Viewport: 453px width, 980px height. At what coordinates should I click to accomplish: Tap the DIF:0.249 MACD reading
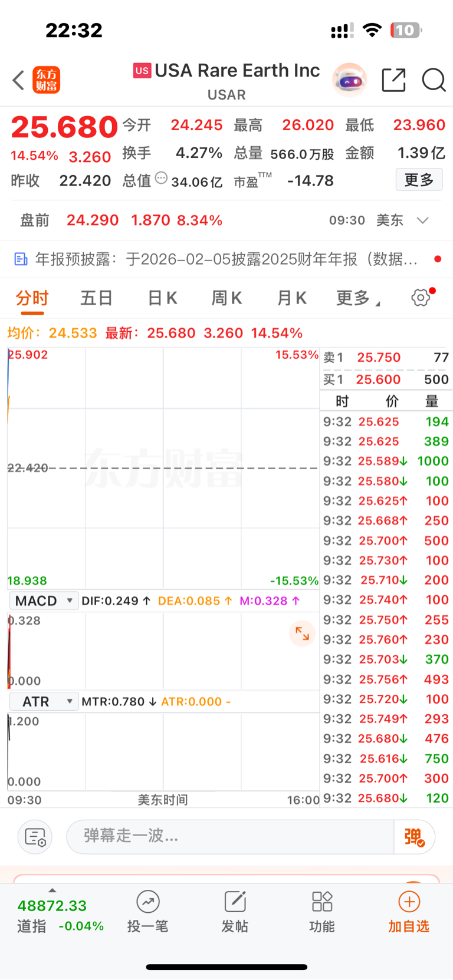click(116, 601)
